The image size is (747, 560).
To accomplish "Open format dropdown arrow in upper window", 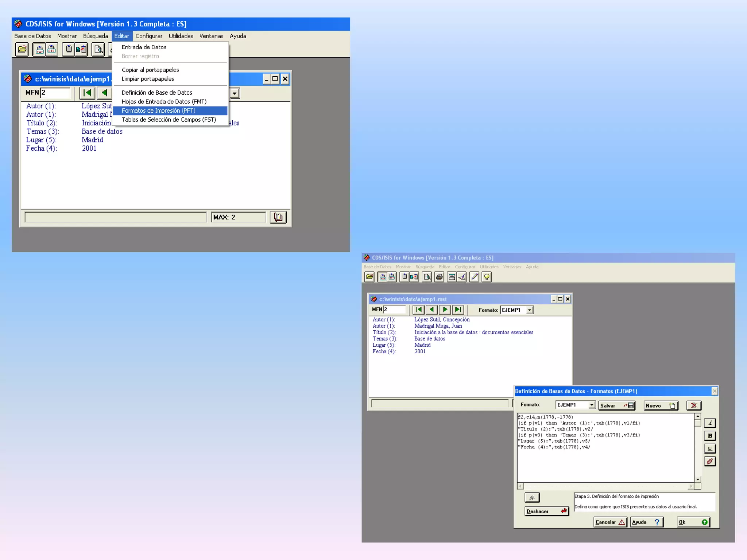I will point(235,93).
